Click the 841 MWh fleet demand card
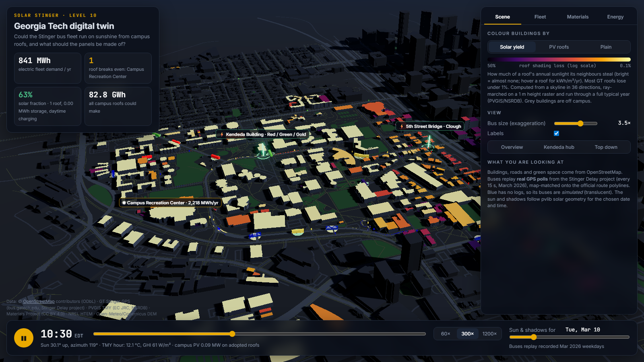The width and height of the screenshot is (644, 362). tap(47, 68)
